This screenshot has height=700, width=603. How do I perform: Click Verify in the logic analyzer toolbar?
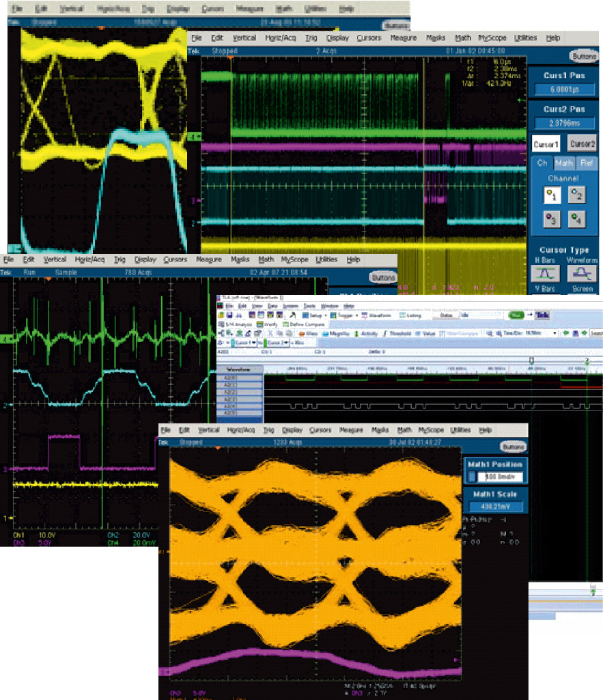coord(268,324)
